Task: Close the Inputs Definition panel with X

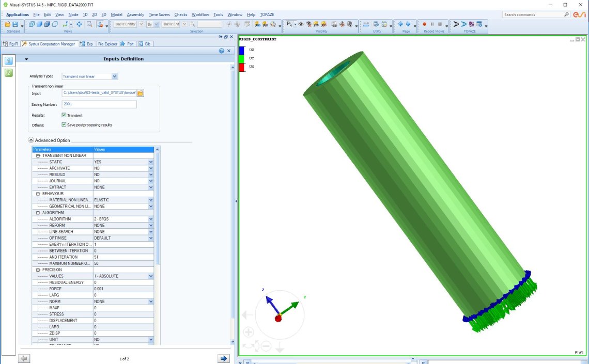Action: 229,51
